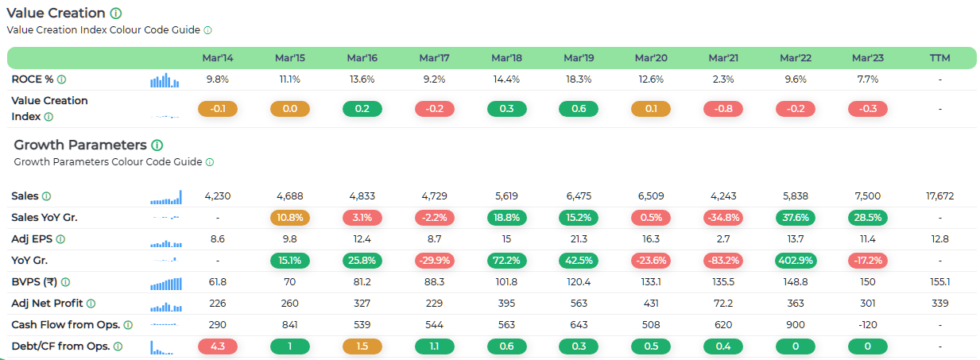The width and height of the screenshot is (980, 360).
Task: Click the green 0.6 Value Creation Index badge
Action: point(579,109)
